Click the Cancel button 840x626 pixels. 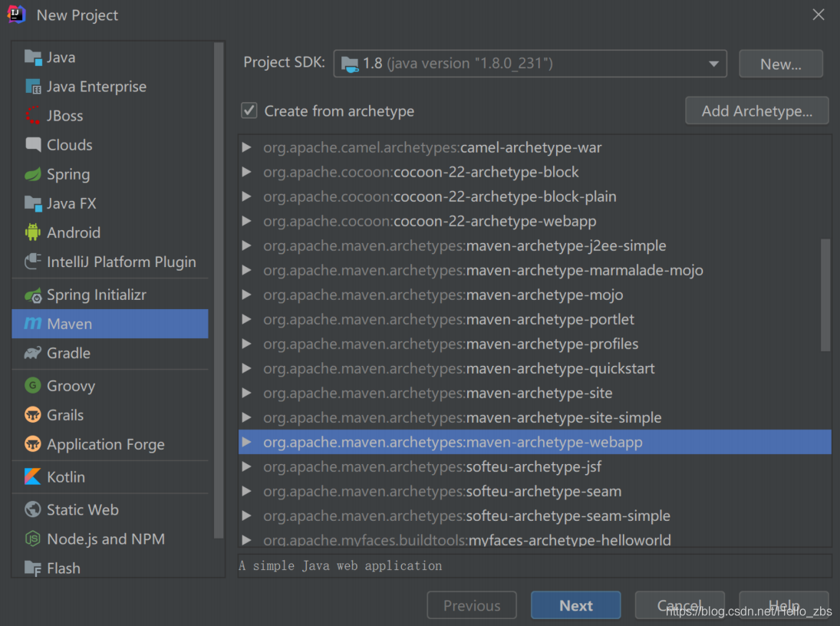[680, 605]
